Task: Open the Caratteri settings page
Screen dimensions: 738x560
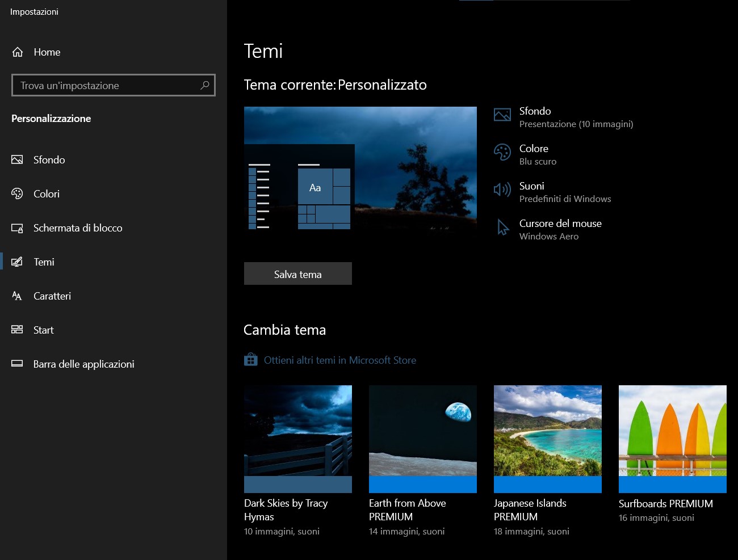Action: (x=114, y=296)
